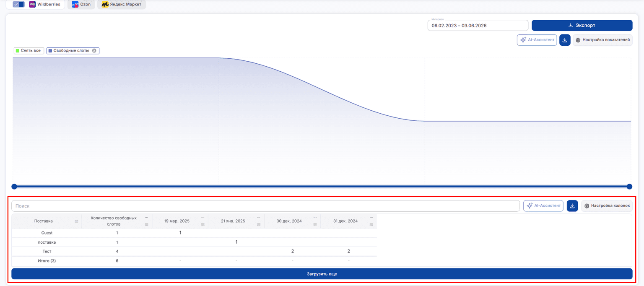Click the Тест value under 30 дек. 2024
Viewport: 644px width, 286px height.
click(293, 251)
